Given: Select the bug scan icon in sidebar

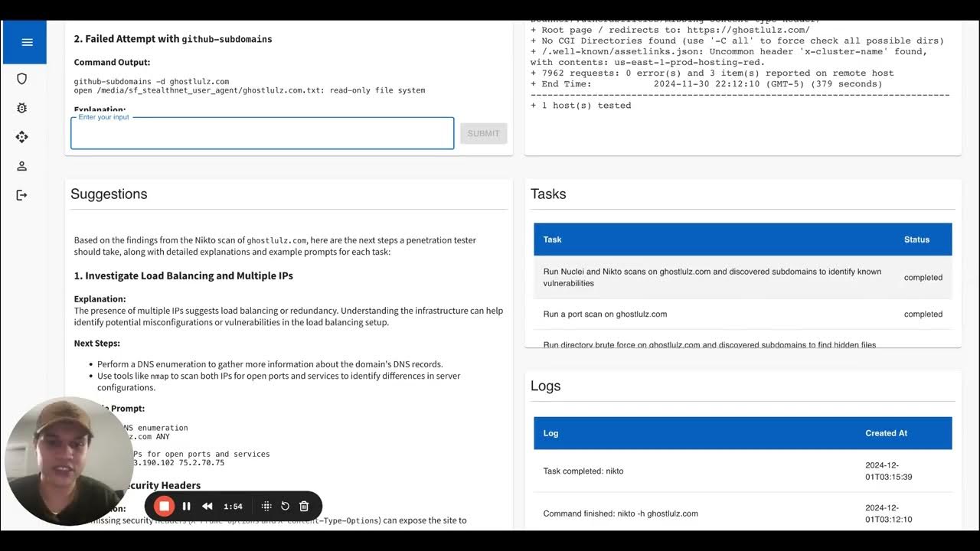Looking at the screenshot, I should (x=22, y=108).
